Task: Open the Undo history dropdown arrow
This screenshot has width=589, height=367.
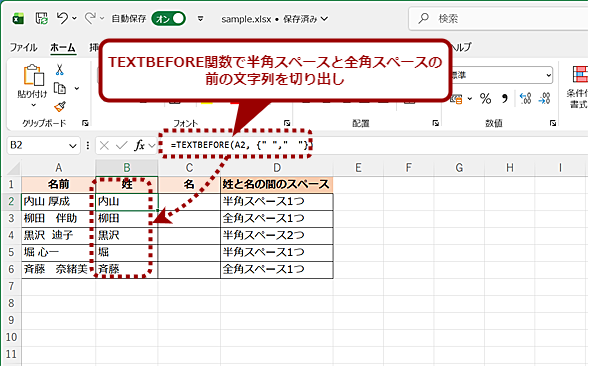Action: click(x=74, y=18)
